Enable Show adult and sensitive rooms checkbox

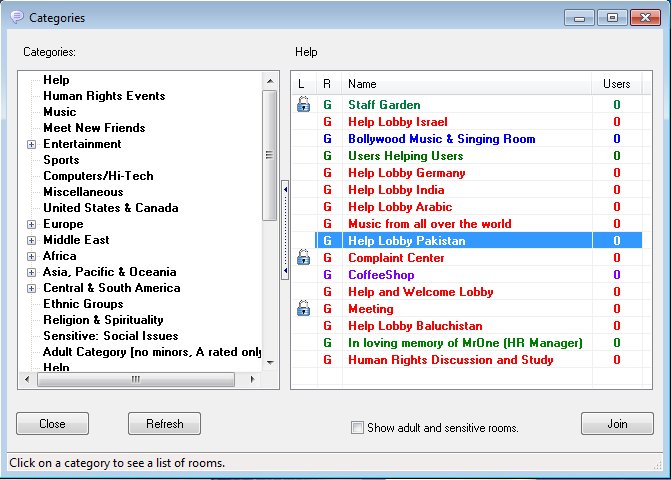[x=357, y=428]
